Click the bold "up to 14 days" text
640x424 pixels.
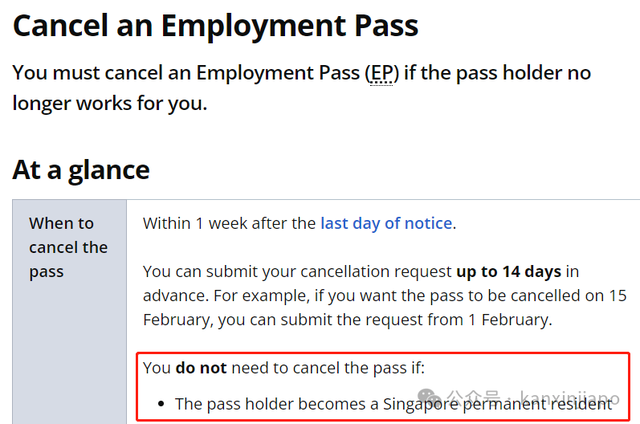tap(509, 271)
